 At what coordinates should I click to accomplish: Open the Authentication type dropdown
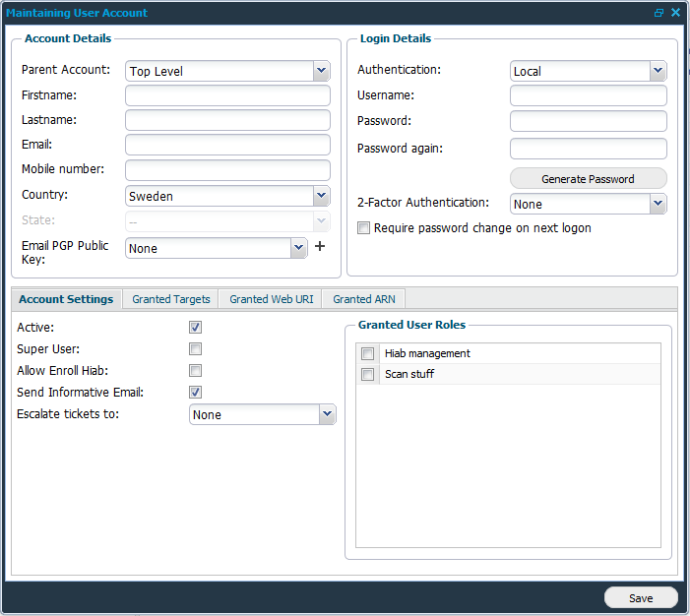point(658,71)
